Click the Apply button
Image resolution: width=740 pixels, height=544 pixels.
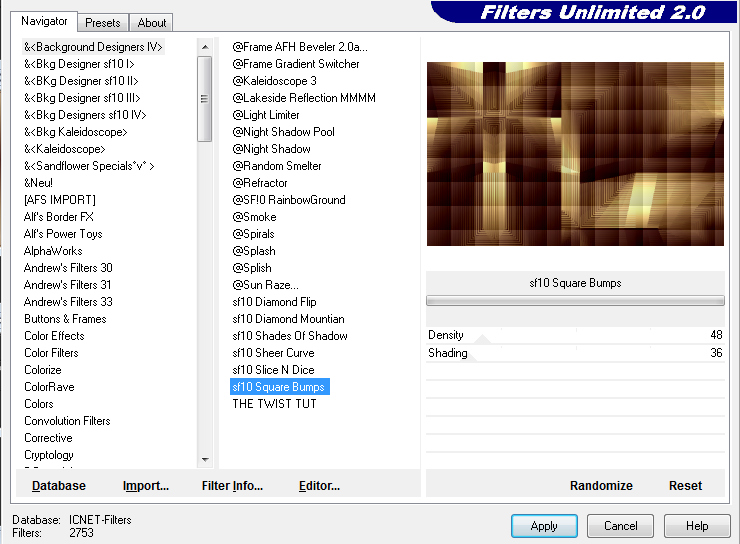tap(544, 526)
